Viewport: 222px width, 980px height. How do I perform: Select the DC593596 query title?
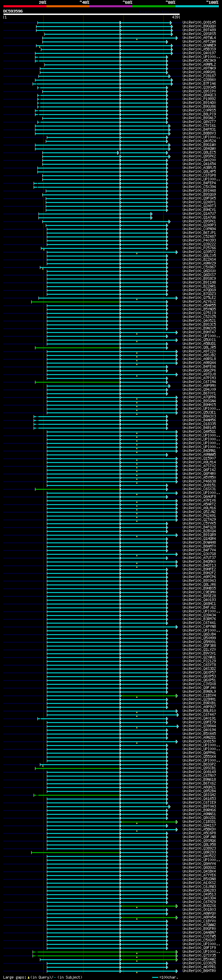(13, 11)
